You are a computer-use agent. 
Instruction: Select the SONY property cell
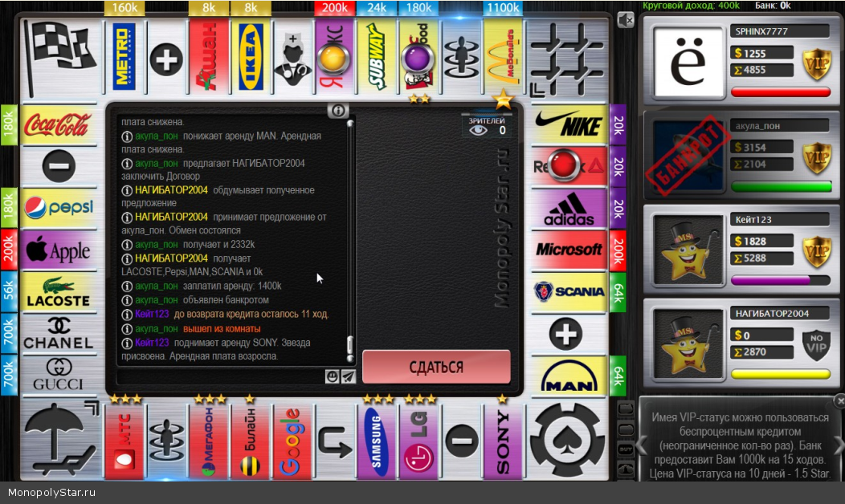[503, 441]
